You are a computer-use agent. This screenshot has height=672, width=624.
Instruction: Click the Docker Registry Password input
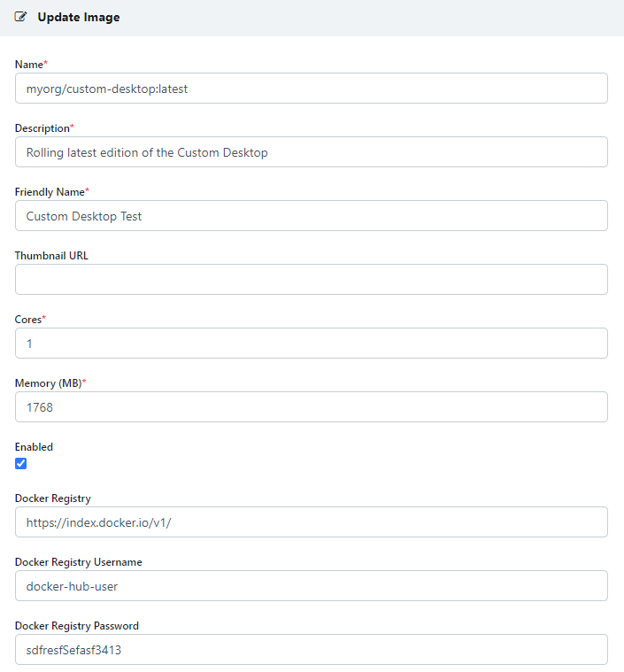pyautogui.click(x=311, y=650)
